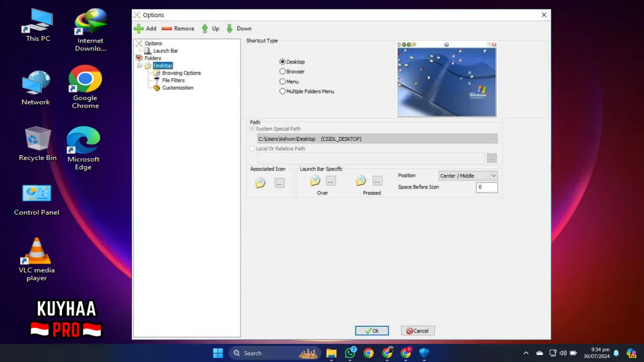
Task: Select Multiple Folders Menu radio
Action: (x=282, y=92)
